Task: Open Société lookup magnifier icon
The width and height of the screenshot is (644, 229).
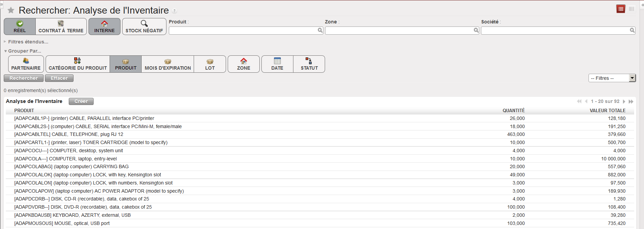Action: [x=632, y=30]
